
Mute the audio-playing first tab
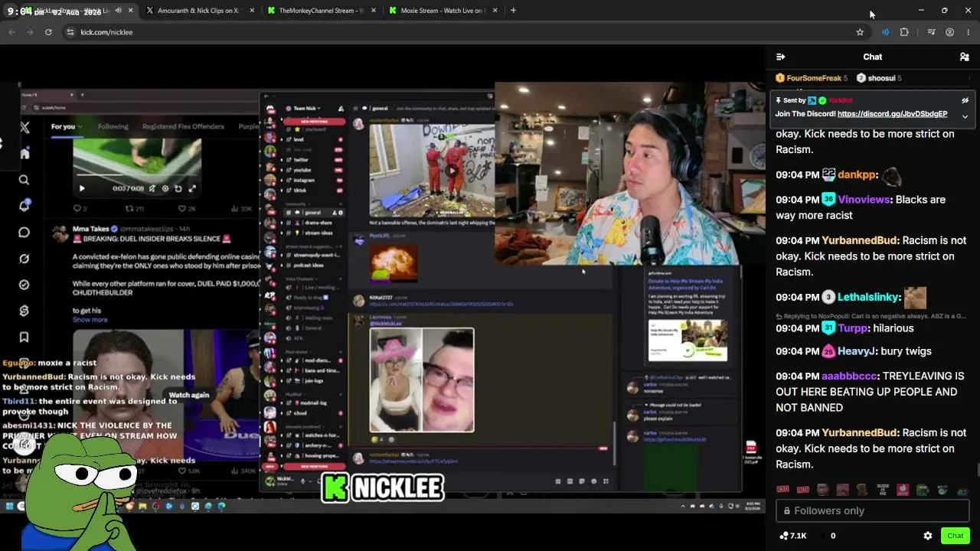[x=118, y=11]
